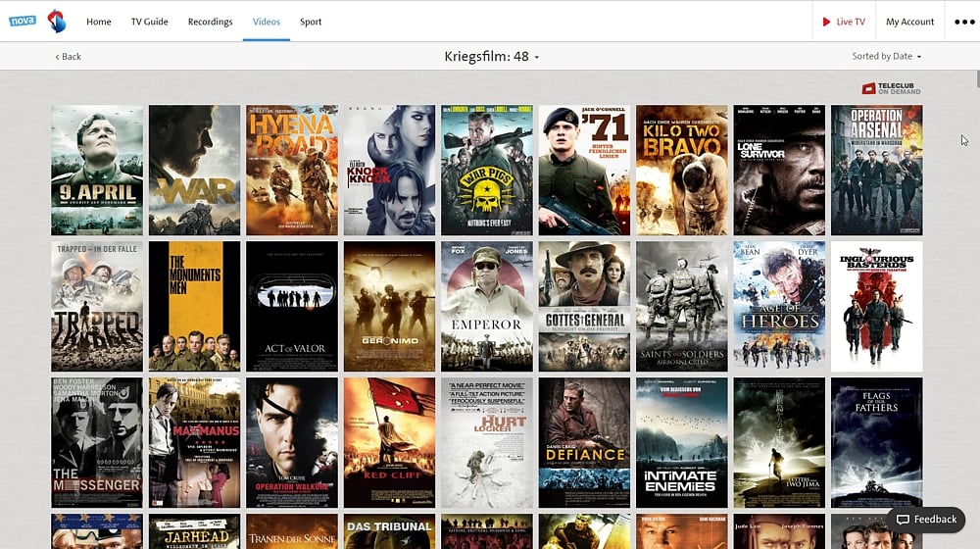
Task: Click the Live TV play icon
Action: [x=826, y=22]
